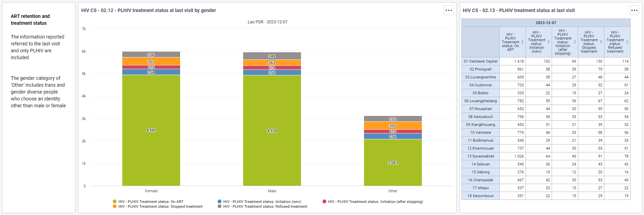The height and width of the screenshot is (215, 644).
Task: Toggle the Initiation (after stopping) legend item
Action: tap(373, 202)
